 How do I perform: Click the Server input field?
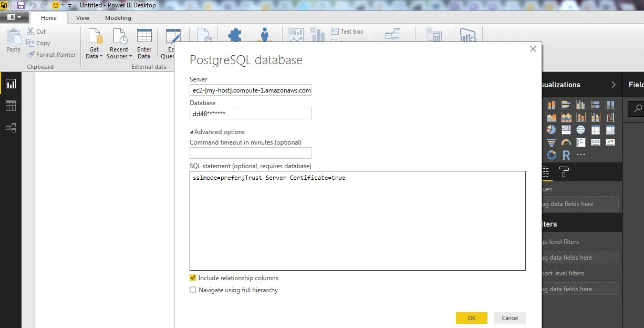(x=251, y=90)
